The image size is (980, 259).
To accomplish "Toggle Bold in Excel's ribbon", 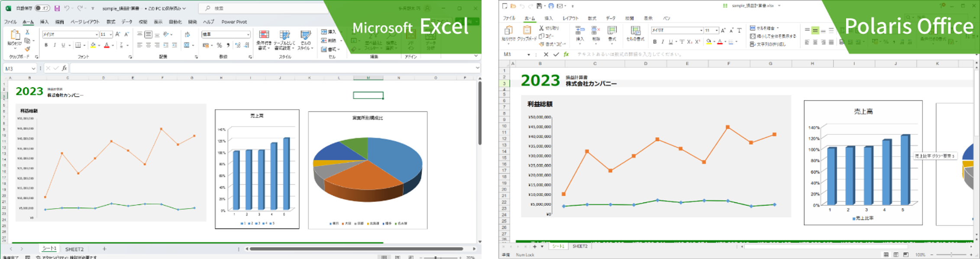I will coord(46,45).
